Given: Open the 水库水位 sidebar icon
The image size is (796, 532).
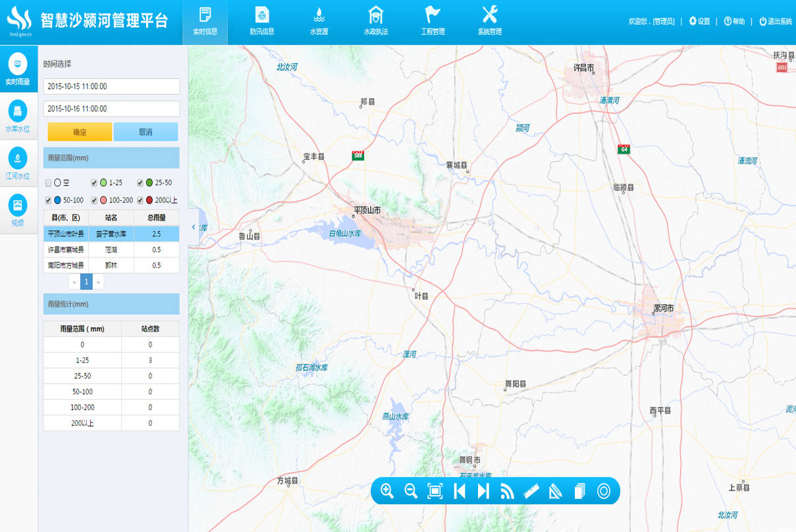Looking at the screenshot, I should (18, 117).
